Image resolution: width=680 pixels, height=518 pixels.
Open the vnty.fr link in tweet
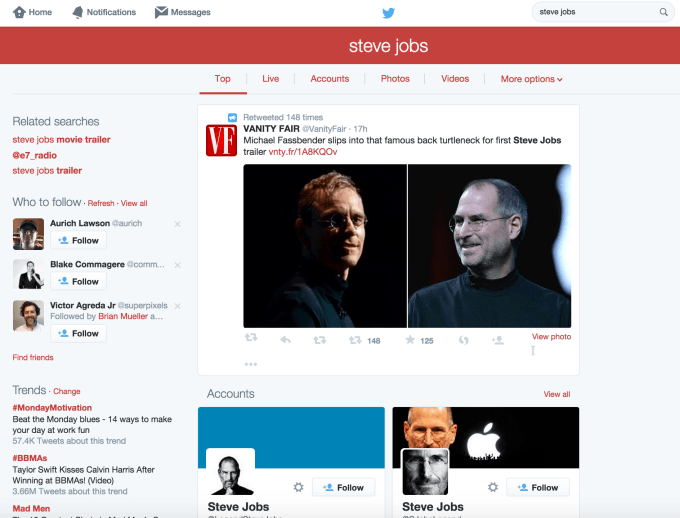(x=303, y=152)
